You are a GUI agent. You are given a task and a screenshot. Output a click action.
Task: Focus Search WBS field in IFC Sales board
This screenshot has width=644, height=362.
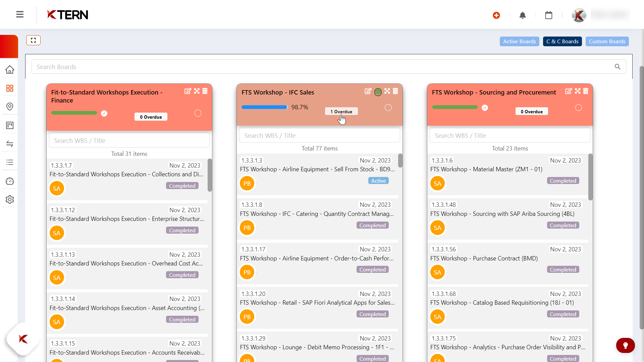click(319, 135)
